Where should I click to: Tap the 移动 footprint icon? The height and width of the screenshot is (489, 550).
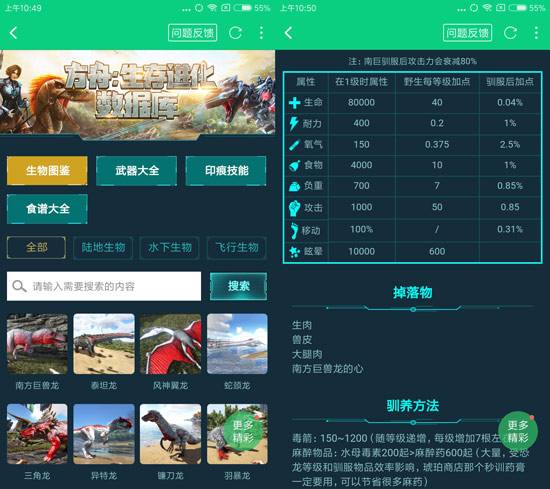294,230
